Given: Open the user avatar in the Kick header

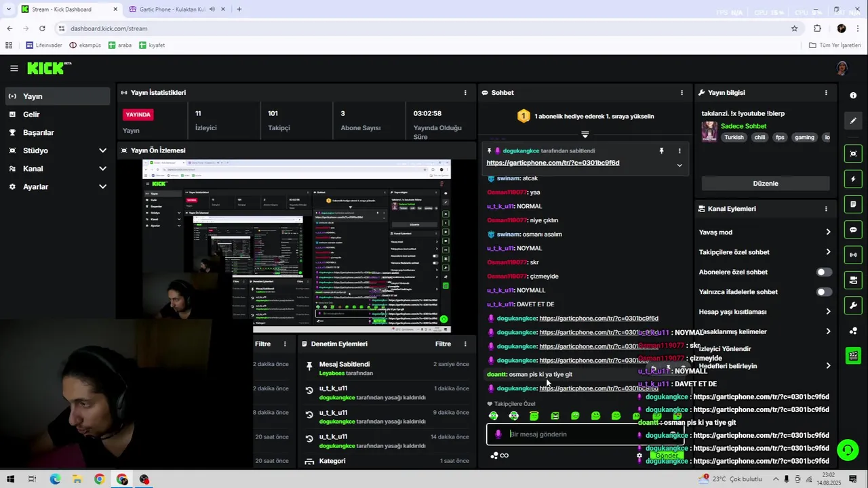Looking at the screenshot, I should pyautogui.click(x=842, y=68).
